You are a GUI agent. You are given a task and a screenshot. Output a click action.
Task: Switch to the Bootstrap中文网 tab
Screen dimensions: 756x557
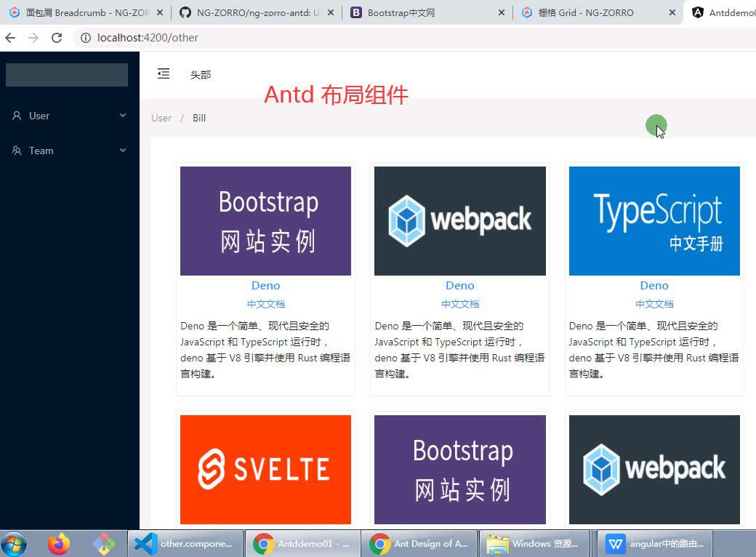pos(427,12)
